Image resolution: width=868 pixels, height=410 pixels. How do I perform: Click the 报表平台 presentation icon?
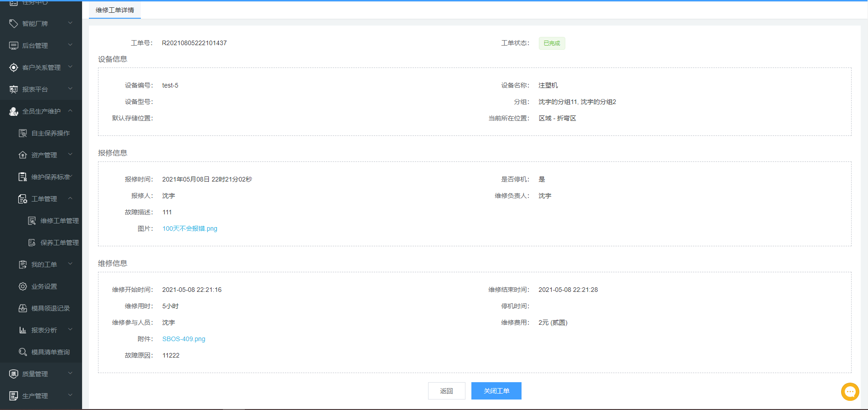(x=14, y=89)
